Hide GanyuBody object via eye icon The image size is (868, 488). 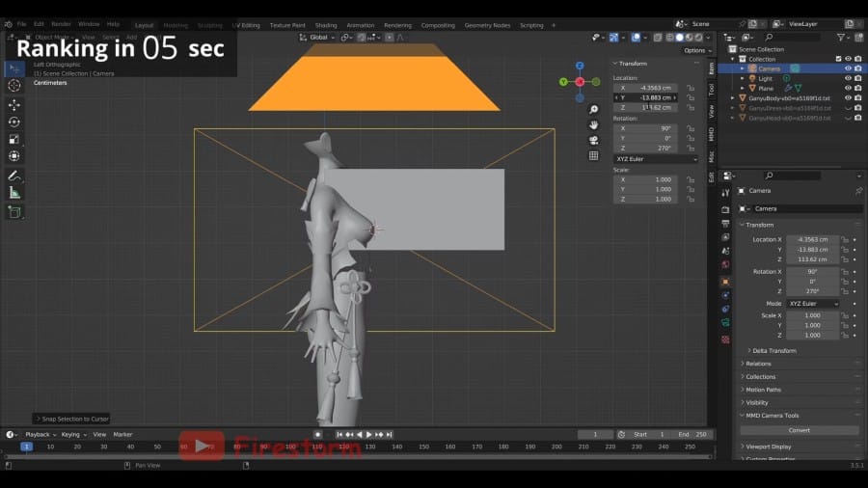(848, 98)
